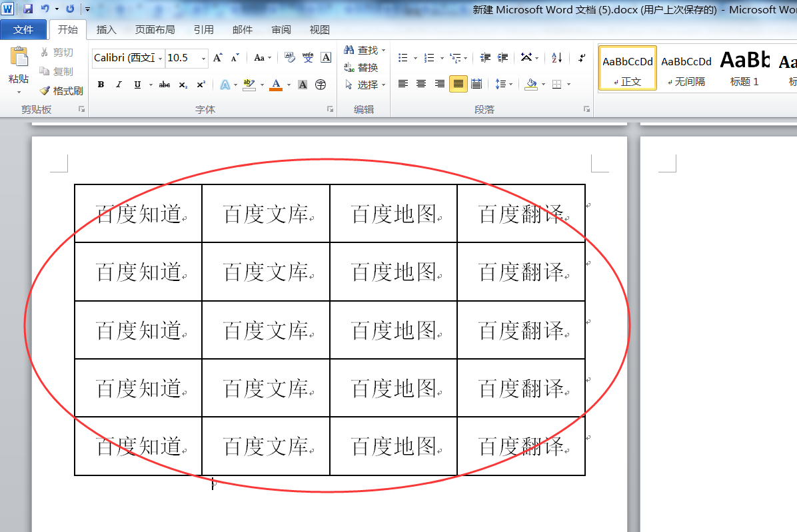Screen dimensions: 797x532
Task: Click the borders icon
Action: [x=557, y=84]
